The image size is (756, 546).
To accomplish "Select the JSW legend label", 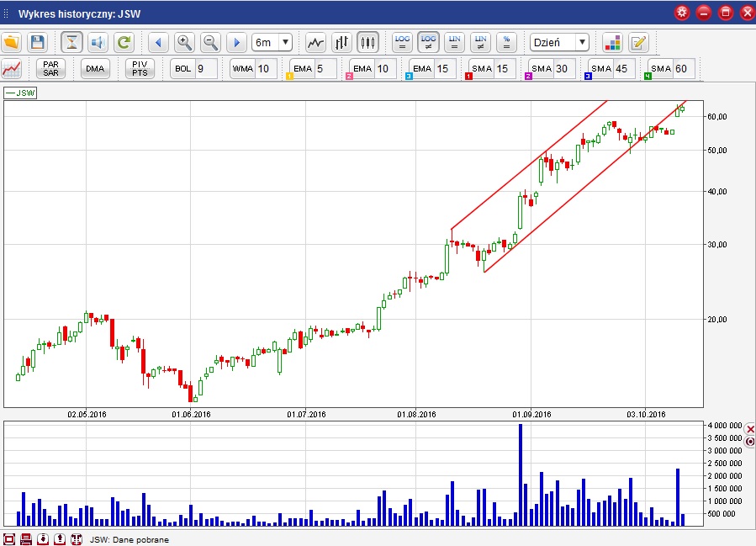I will 21,93.
